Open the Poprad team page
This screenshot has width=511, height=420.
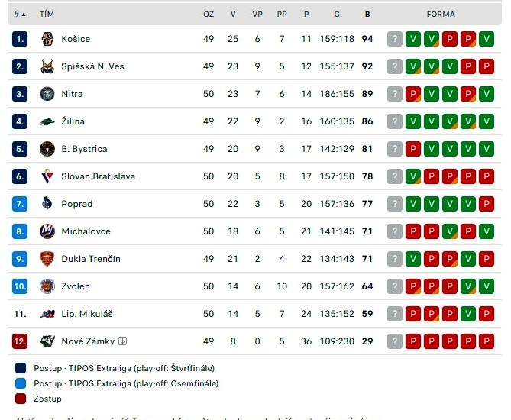(77, 204)
